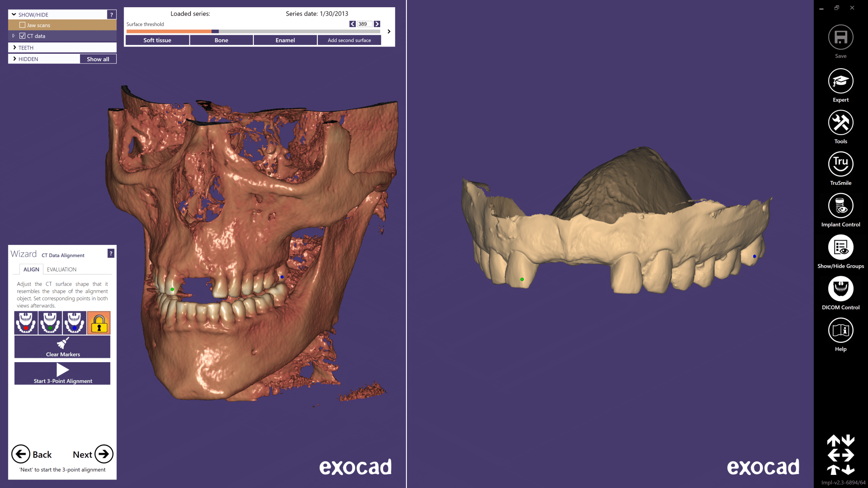Click the Save icon
Viewport: 868px width, 488px height.
point(840,37)
